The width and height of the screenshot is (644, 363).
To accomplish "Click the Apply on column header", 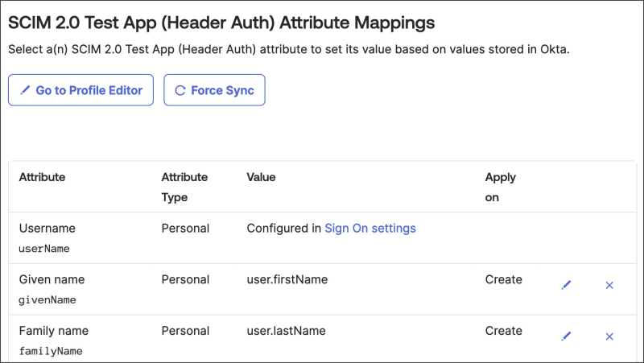I will (500, 188).
